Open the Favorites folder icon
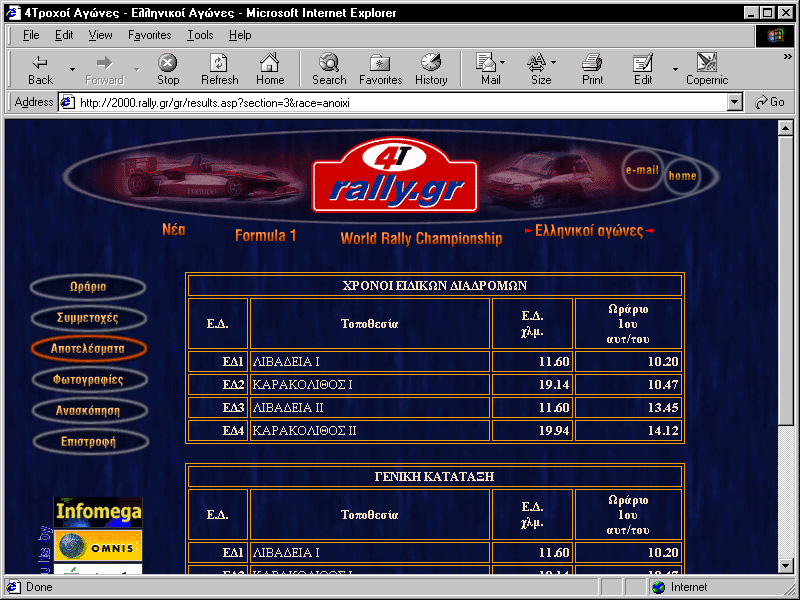Screen dimensions: 800x600 coord(380,63)
